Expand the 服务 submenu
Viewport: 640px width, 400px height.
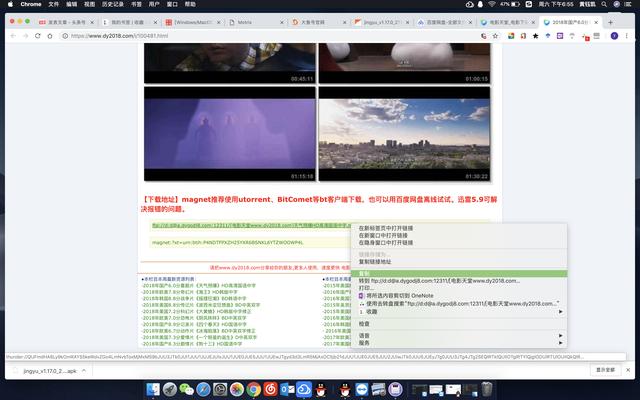[459, 343]
